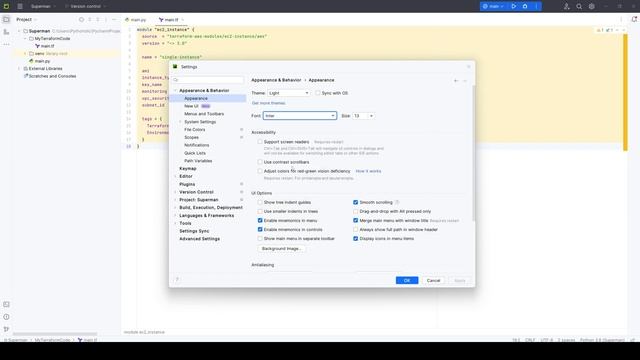Viewport: 640px width, 360px height.
Task: Expand the Editor settings group
Action: pos(176,176)
